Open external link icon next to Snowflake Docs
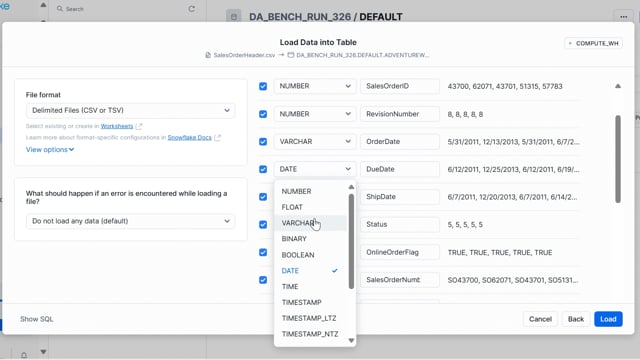 [x=217, y=138]
